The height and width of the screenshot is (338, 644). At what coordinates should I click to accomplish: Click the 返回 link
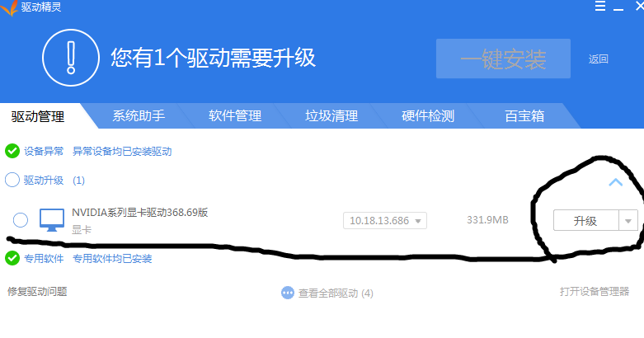point(598,59)
